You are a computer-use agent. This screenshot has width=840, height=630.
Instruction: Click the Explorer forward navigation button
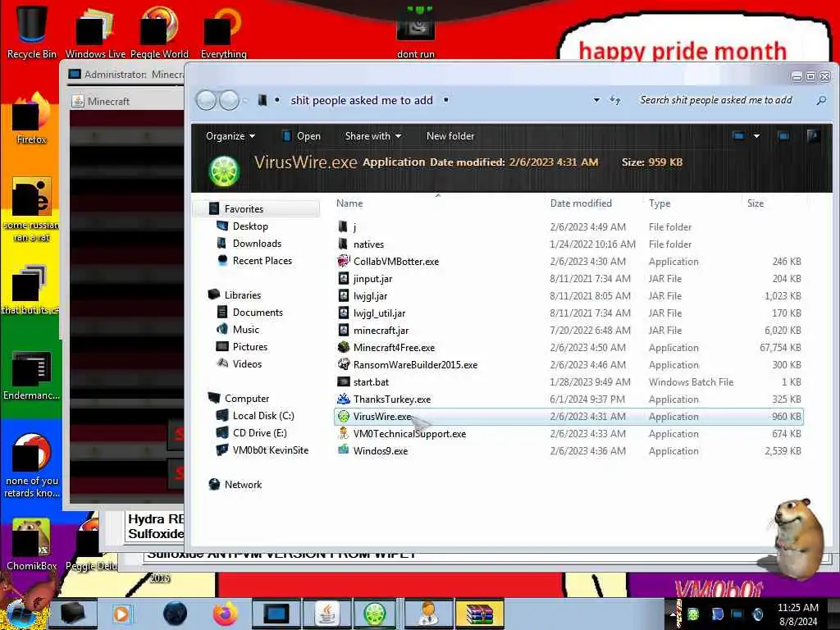(x=230, y=100)
